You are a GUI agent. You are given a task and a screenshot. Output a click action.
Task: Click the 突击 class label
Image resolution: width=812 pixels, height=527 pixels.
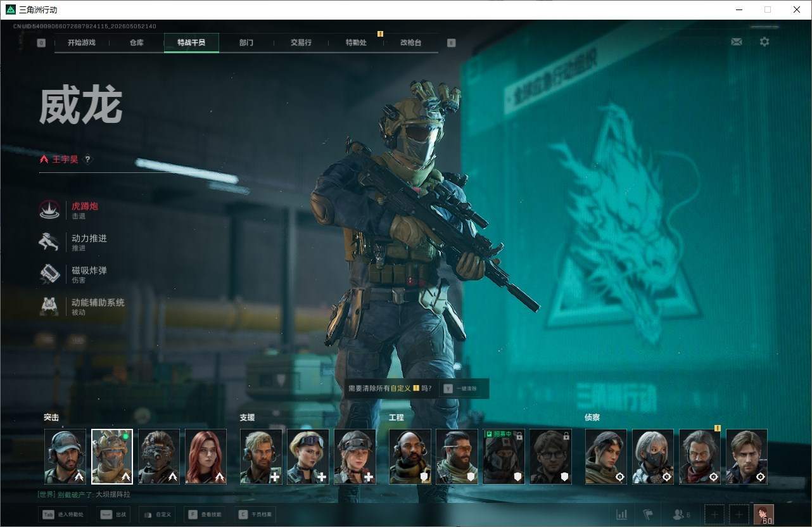point(51,417)
